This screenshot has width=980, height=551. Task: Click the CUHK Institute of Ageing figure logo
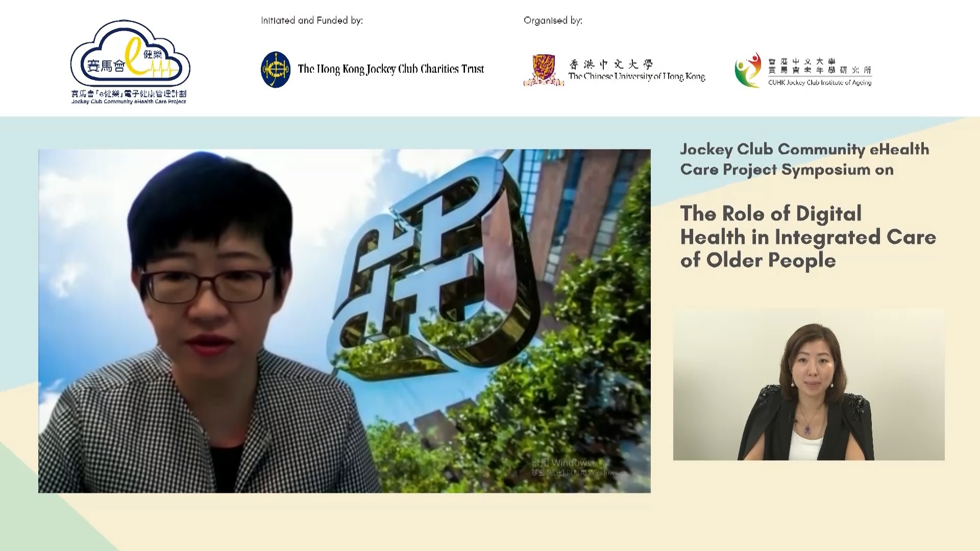click(x=748, y=70)
